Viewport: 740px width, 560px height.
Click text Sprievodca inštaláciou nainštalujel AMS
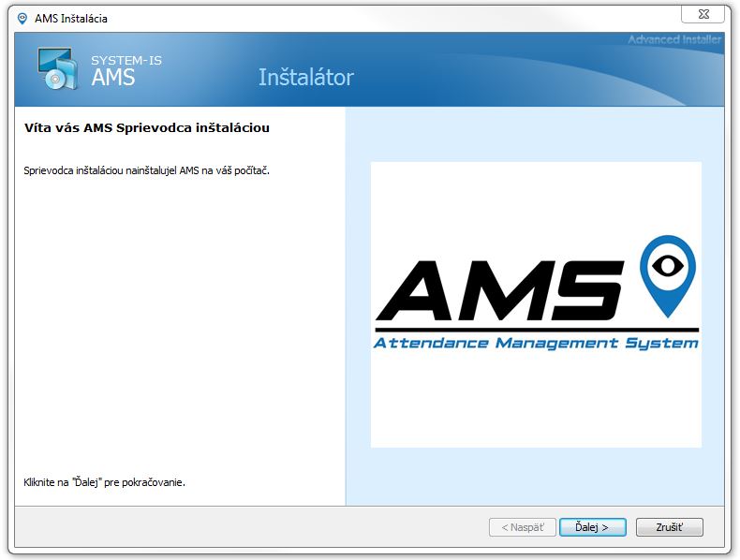coord(146,170)
